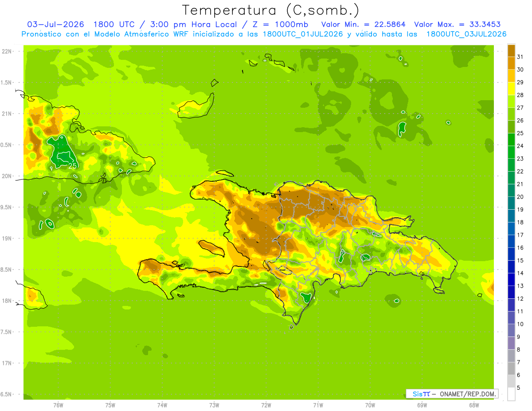The width and height of the screenshot is (532, 411).
Task: Click the '76W' longitude label
Action: pyautogui.click(x=58, y=405)
